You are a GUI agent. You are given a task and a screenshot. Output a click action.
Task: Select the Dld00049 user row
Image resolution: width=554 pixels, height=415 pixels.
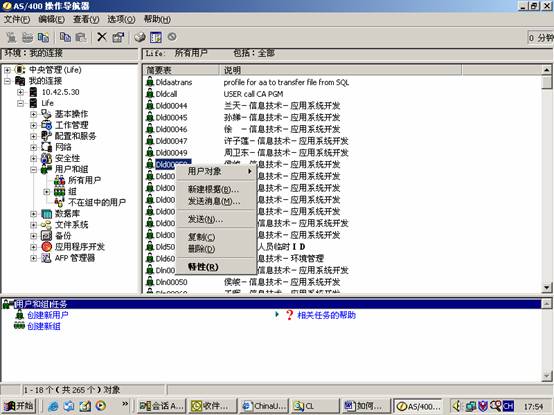171,153
